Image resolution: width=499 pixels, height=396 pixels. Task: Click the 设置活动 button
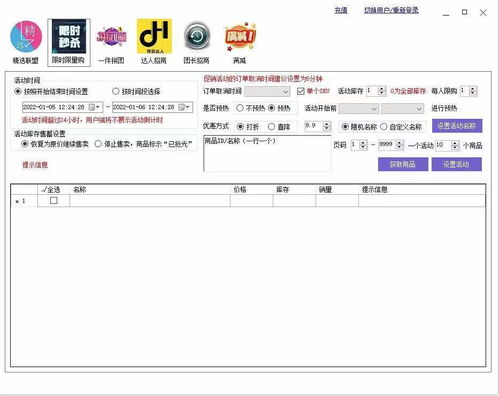coord(456,164)
